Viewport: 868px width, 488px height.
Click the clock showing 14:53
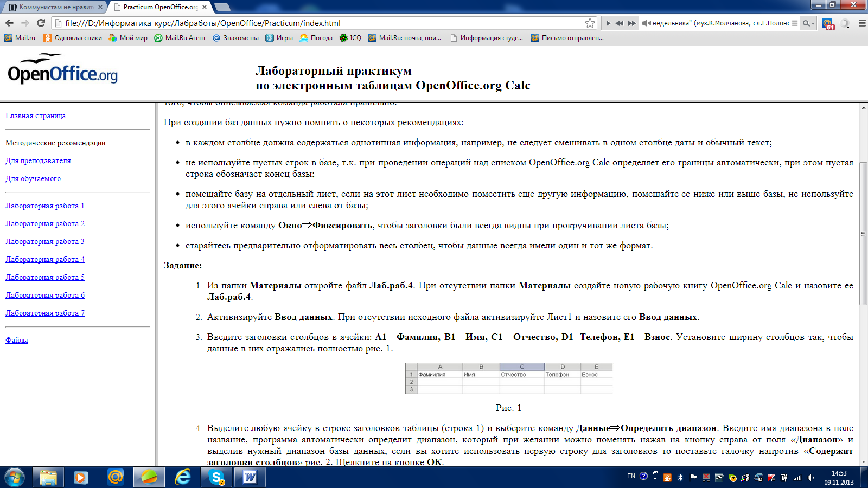click(x=839, y=478)
